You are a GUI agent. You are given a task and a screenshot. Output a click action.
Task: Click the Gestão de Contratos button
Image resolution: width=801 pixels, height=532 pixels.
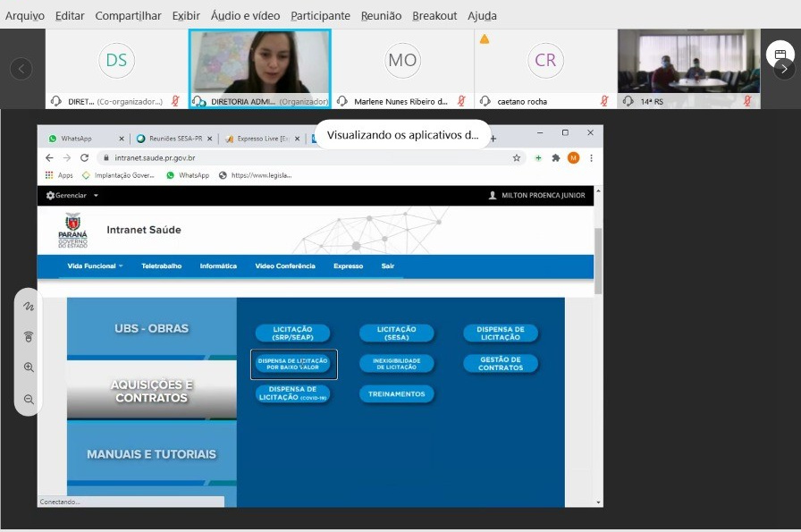pyautogui.click(x=500, y=364)
